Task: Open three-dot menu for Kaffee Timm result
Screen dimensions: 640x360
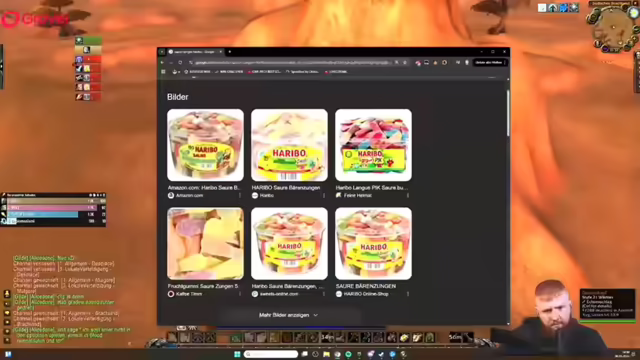Action: coord(240,294)
